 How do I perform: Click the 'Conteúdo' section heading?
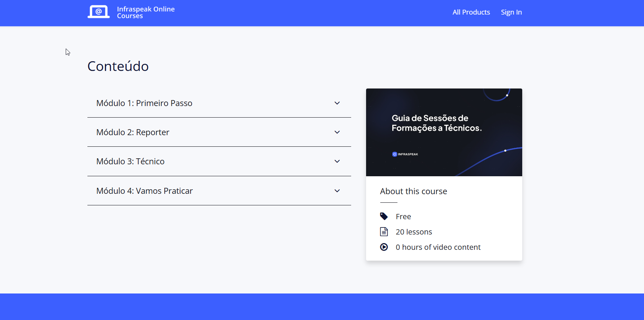pos(118,66)
